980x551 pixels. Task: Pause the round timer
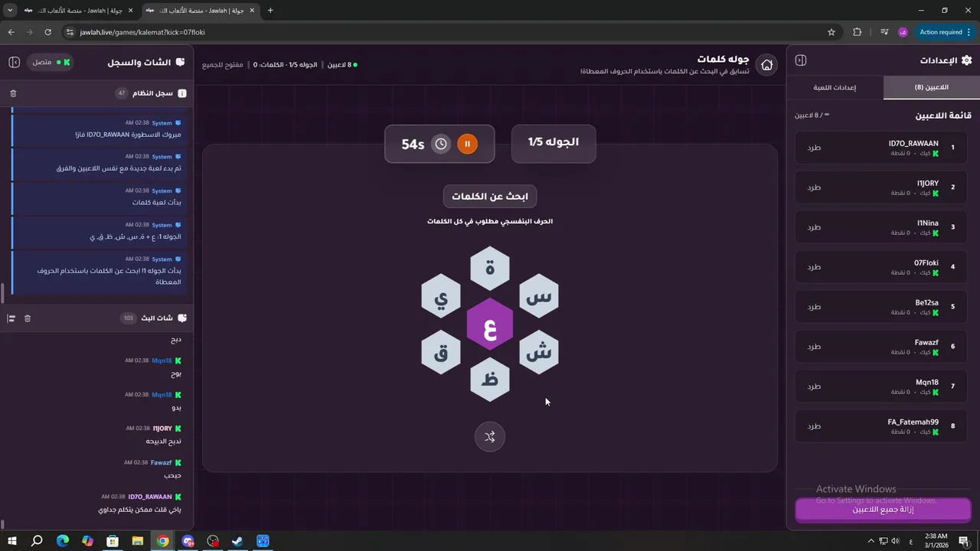pos(467,144)
